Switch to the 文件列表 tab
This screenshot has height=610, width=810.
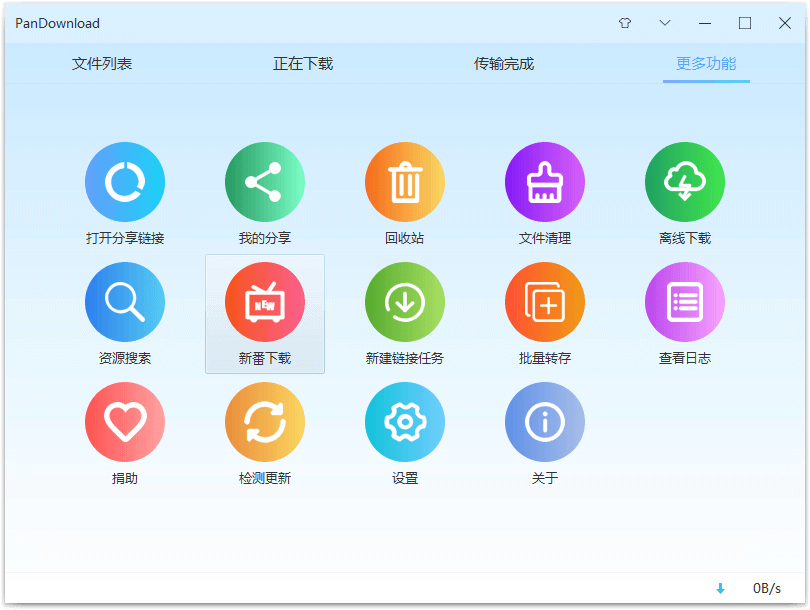coord(102,64)
